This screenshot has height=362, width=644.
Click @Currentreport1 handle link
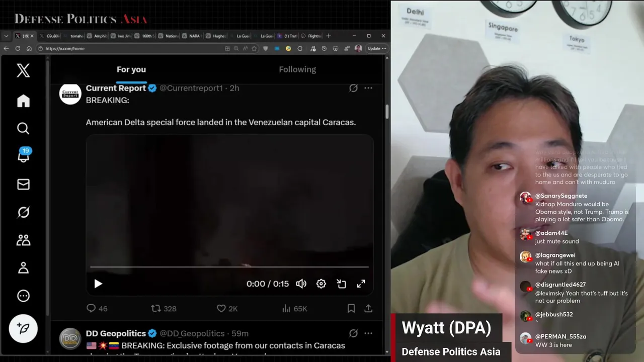[191, 88]
